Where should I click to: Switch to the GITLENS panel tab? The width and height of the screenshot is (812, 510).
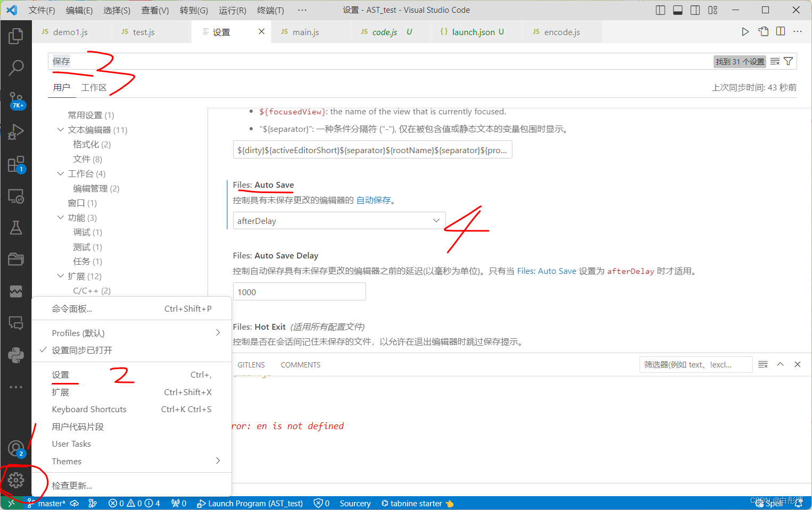click(251, 365)
